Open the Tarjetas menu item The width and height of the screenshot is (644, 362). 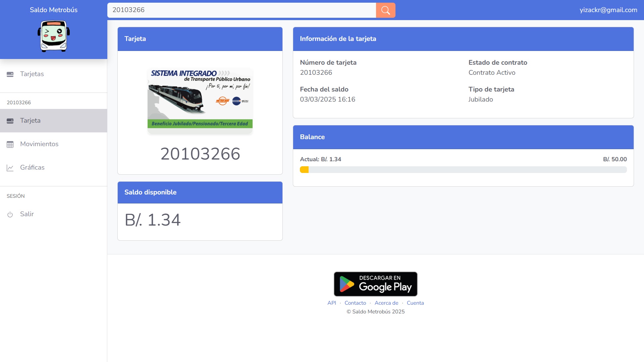[54, 74]
